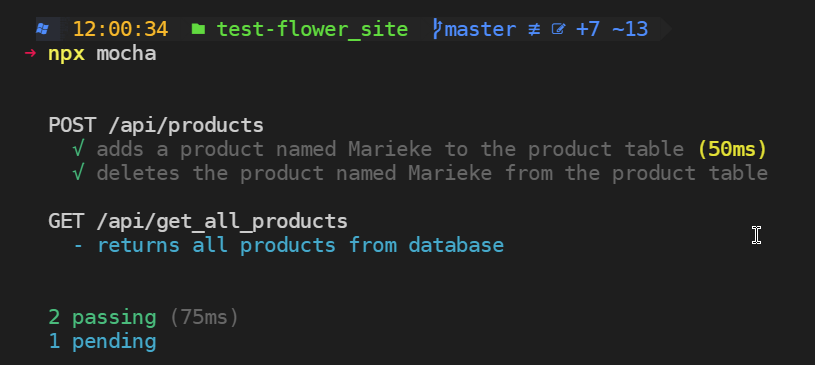This screenshot has width=815, height=365.
Task: Click the ~13 modified files count
Action: [630, 29]
